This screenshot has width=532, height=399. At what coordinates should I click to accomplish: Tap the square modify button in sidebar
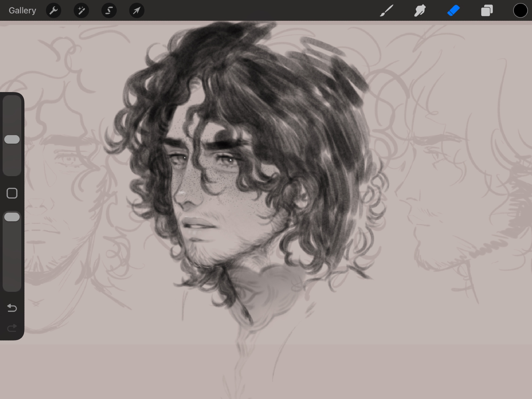click(12, 193)
